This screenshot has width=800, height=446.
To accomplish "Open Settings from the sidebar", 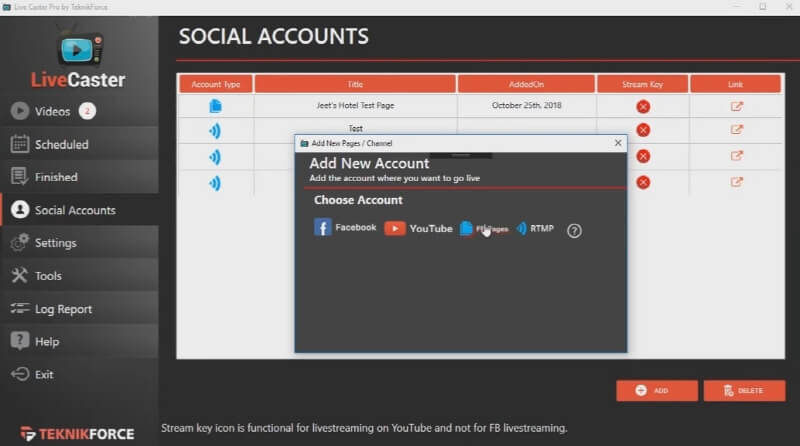I will pos(79,243).
